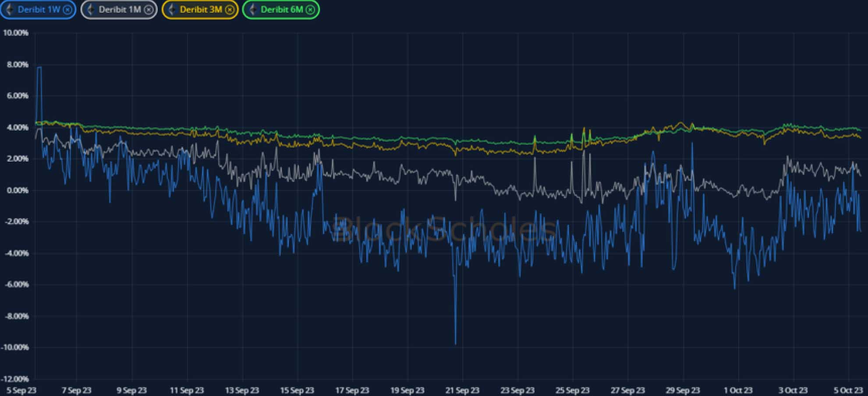Click the 8.00% y-axis label
This screenshot has width=868, height=396.
pyautogui.click(x=18, y=64)
